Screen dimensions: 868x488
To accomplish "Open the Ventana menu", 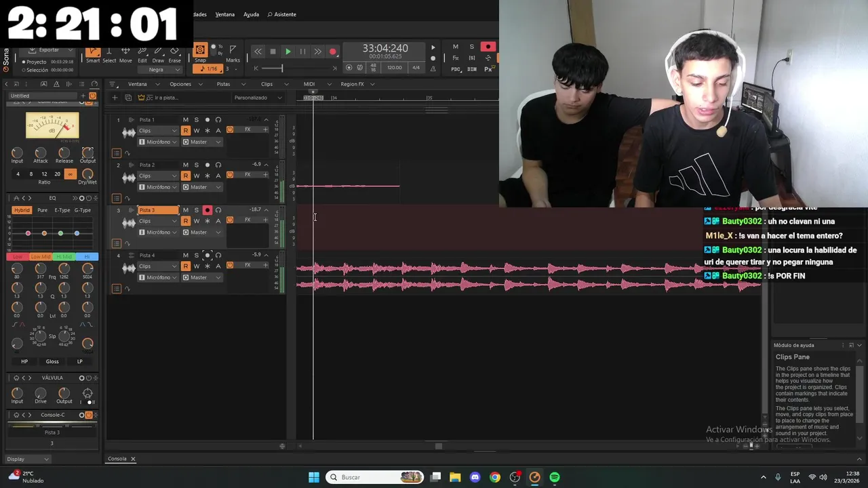I will [x=224, y=14].
